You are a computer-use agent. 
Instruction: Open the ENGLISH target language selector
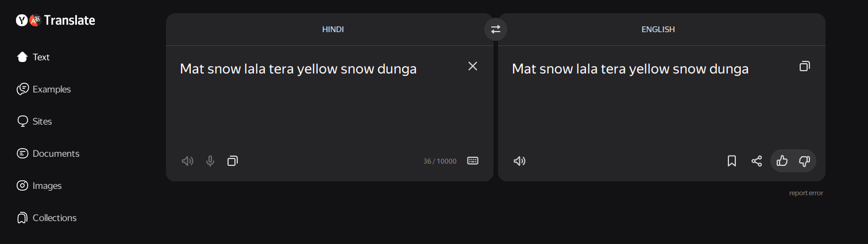(658, 29)
